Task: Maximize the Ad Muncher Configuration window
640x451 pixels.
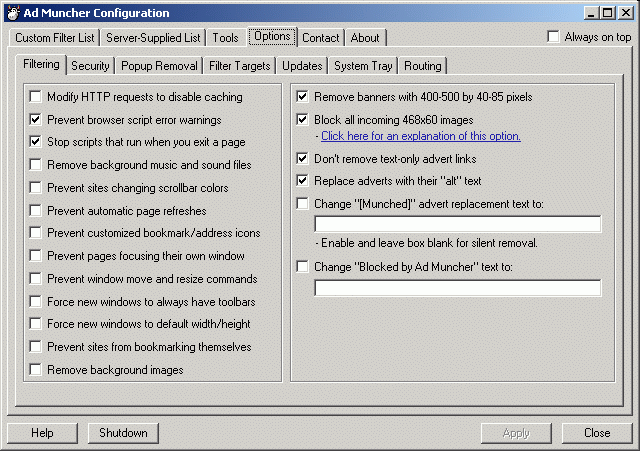Action: 607,13
